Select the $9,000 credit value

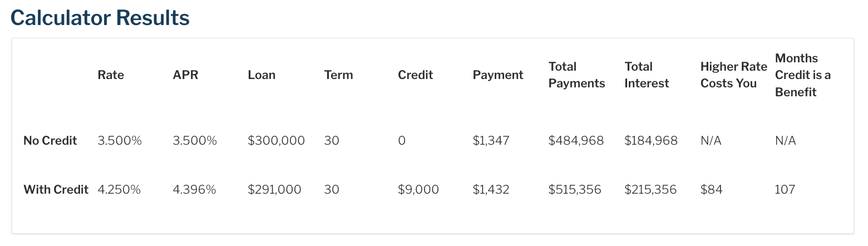(418, 190)
